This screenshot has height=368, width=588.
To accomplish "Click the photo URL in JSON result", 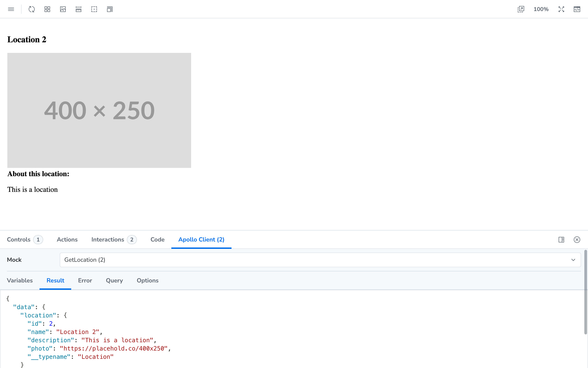I will pos(114,348).
